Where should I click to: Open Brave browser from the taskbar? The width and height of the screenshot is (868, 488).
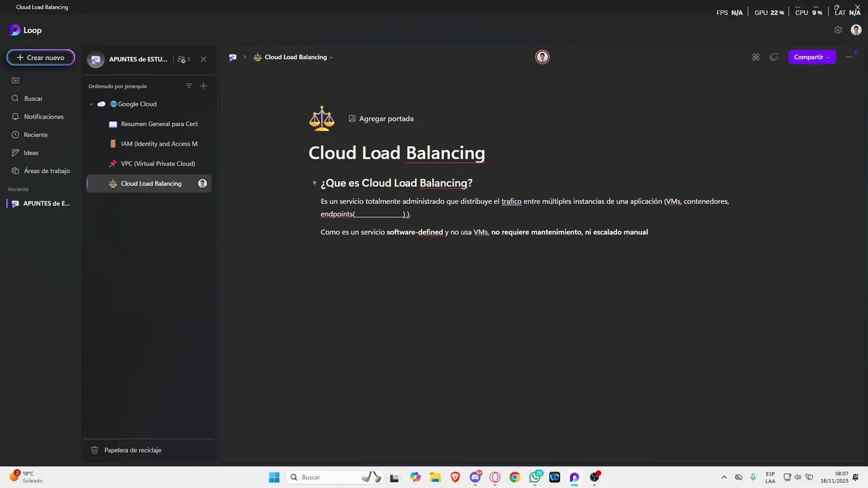(455, 477)
